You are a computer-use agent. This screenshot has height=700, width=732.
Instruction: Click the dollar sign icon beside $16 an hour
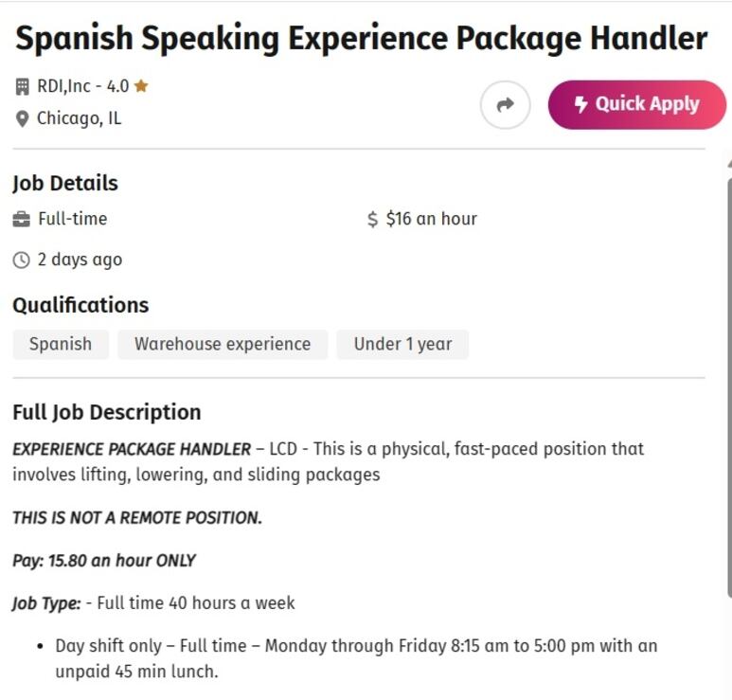click(372, 219)
